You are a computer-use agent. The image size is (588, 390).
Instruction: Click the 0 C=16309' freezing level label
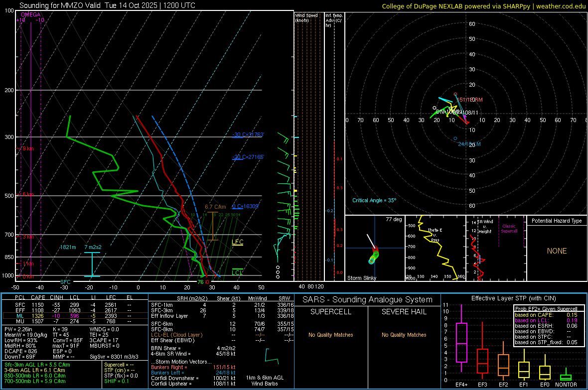[x=246, y=206]
